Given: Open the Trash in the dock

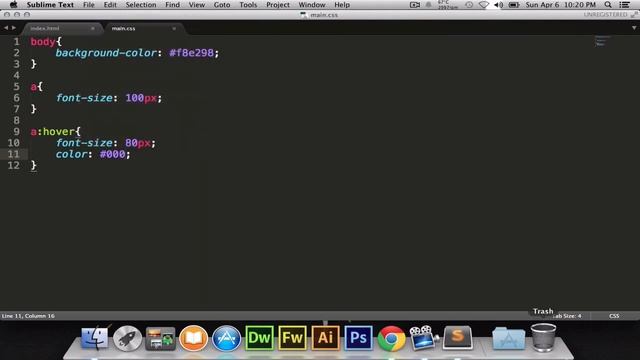Looking at the screenshot, I should pos(543,338).
